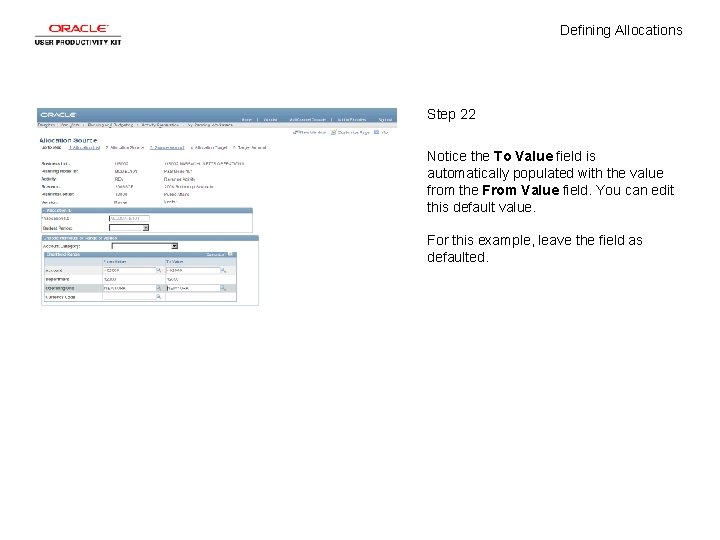
Task: Click the Customize Page icon
Action: 334,132
